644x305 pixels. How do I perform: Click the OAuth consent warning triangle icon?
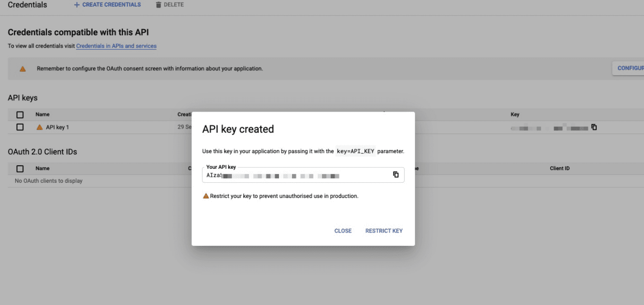tap(22, 69)
